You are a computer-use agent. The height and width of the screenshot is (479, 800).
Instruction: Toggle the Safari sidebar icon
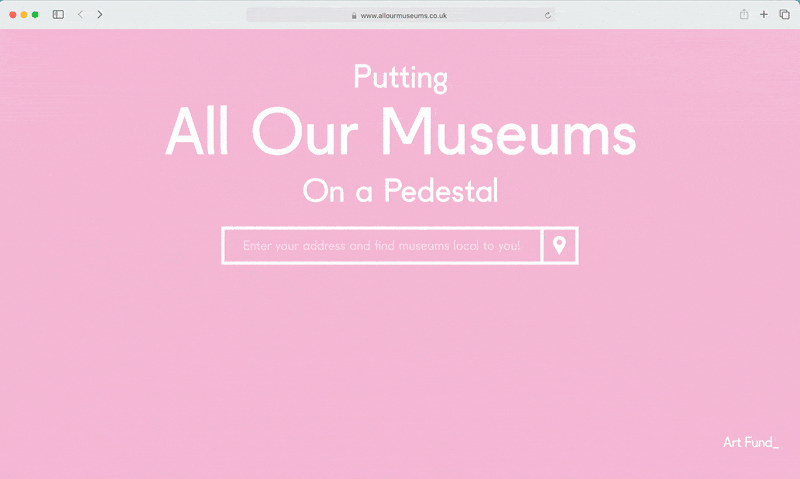[58, 14]
